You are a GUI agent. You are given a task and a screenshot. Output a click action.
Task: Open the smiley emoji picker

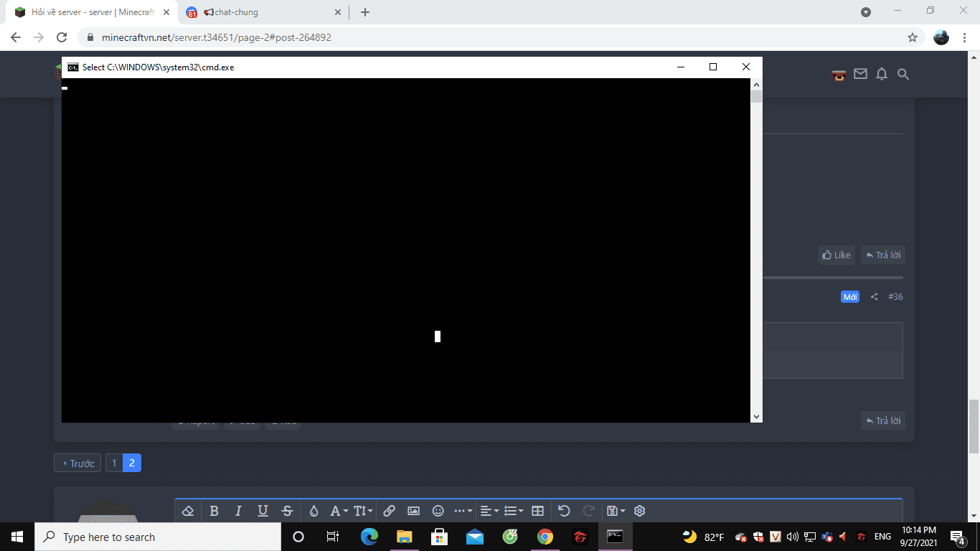pos(438,511)
